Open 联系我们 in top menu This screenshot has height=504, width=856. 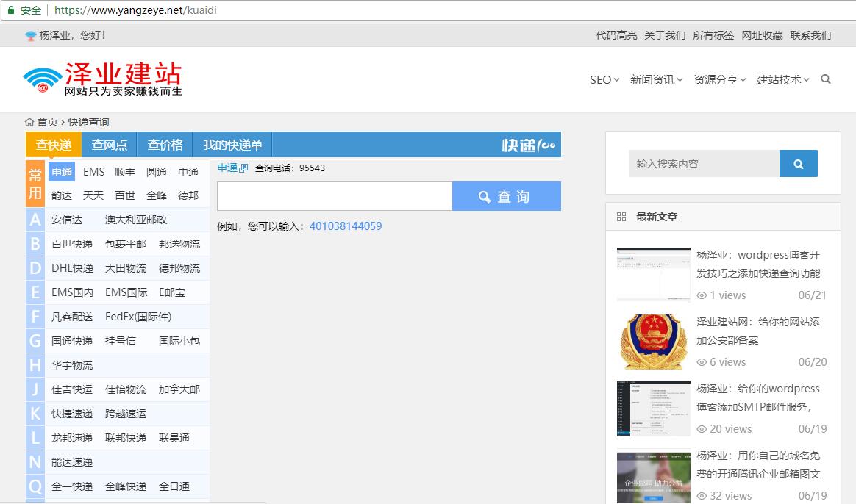tap(810, 35)
